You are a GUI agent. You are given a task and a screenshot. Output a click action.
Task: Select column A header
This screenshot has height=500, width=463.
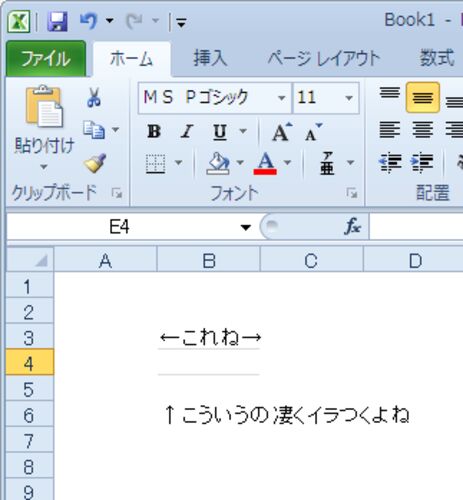pyautogui.click(x=105, y=261)
